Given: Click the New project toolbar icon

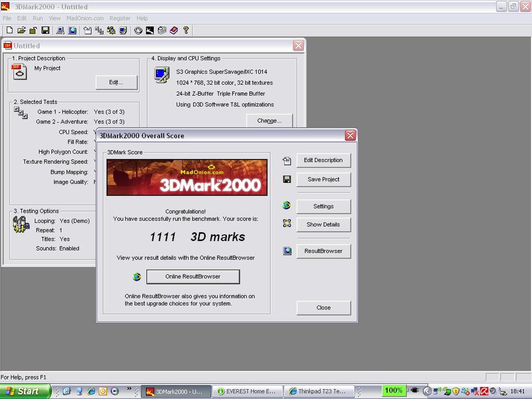Looking at the screenshot, I should click(9, 31).
